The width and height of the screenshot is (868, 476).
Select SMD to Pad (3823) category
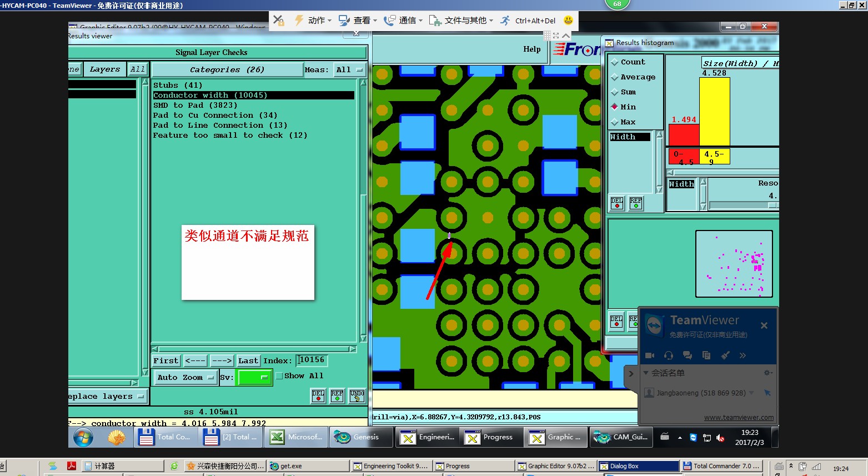[195, 105]
